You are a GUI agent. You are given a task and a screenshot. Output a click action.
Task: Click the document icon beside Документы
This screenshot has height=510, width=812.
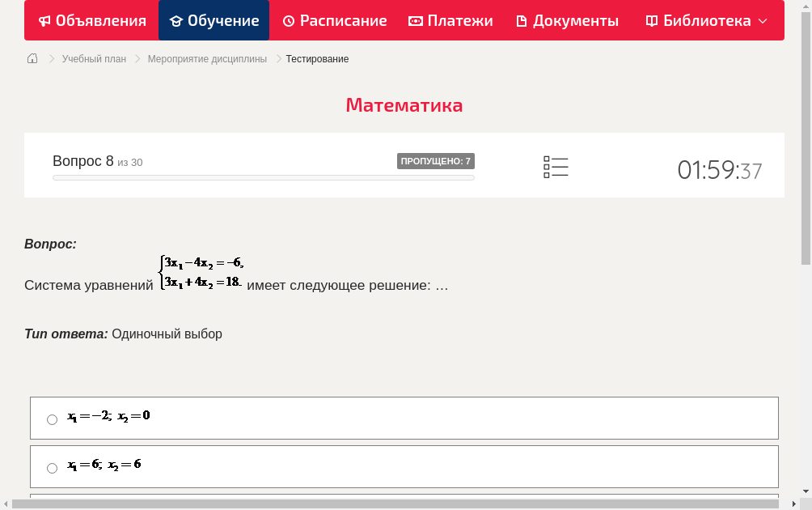point(522,20)
